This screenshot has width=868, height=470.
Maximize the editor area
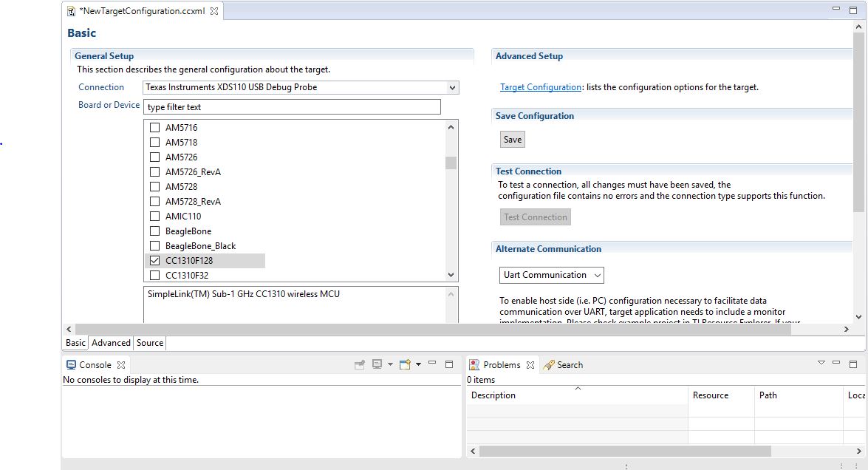[x=853, y=10]
